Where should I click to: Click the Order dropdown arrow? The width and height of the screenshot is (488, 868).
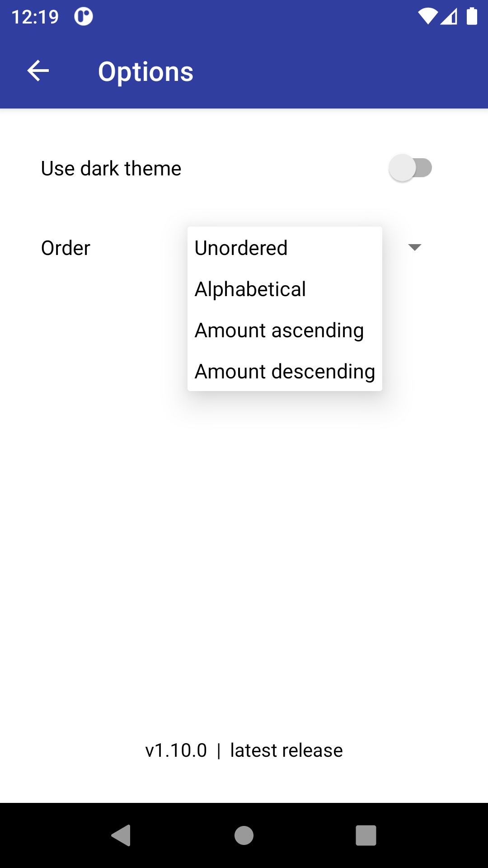[x=414, y=247]
